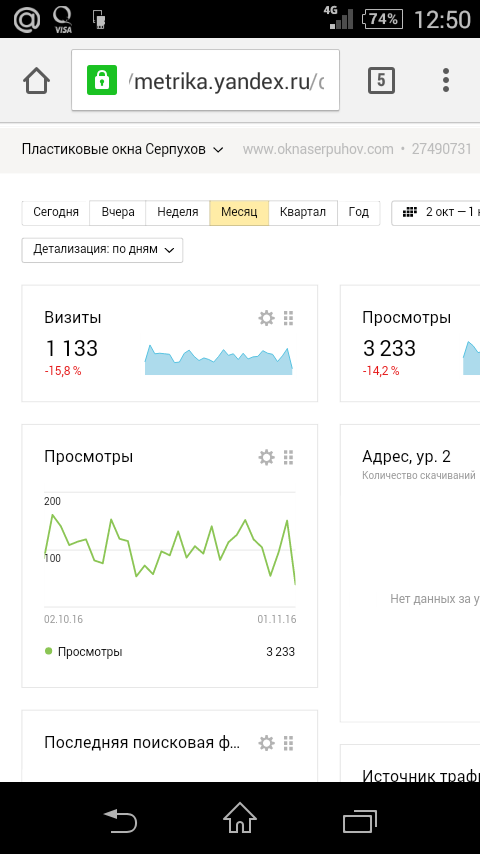Click the -14,2 % change value
Screen dimensions: 480x854
[x=381, y=371]
